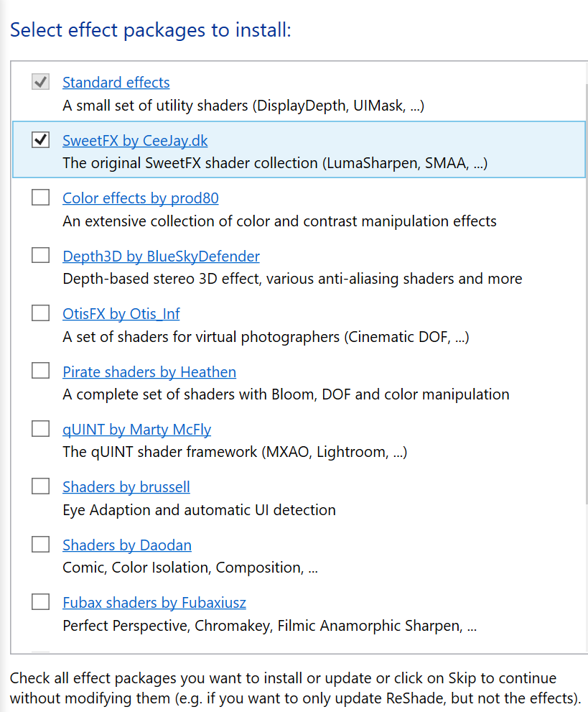
Task: Open the Standard effects link
Action: (116, 83)
